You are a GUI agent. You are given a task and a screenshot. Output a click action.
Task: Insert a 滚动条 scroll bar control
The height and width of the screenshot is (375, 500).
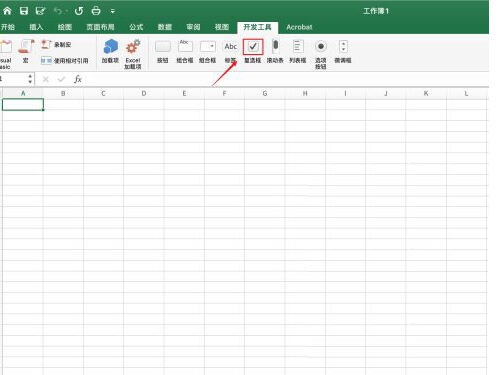pyautogui.click(x=275, y=51)
